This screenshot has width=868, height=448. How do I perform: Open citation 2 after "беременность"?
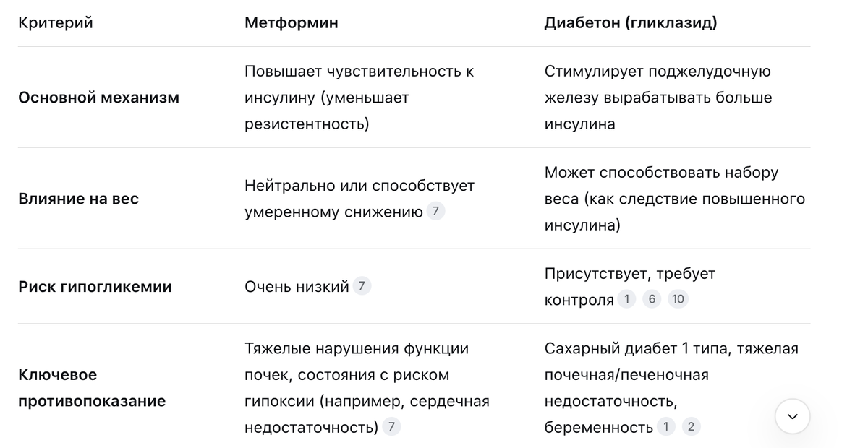click(x=691, y=426)
